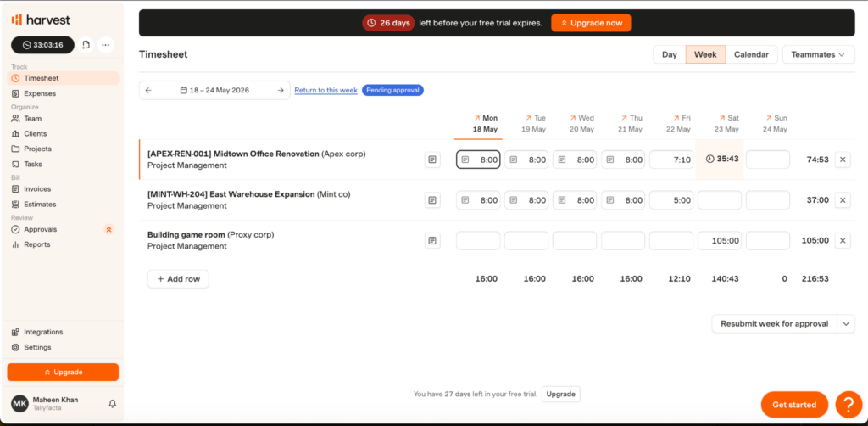
Task: Switch to Calendar view
Action: pos(751,55)
